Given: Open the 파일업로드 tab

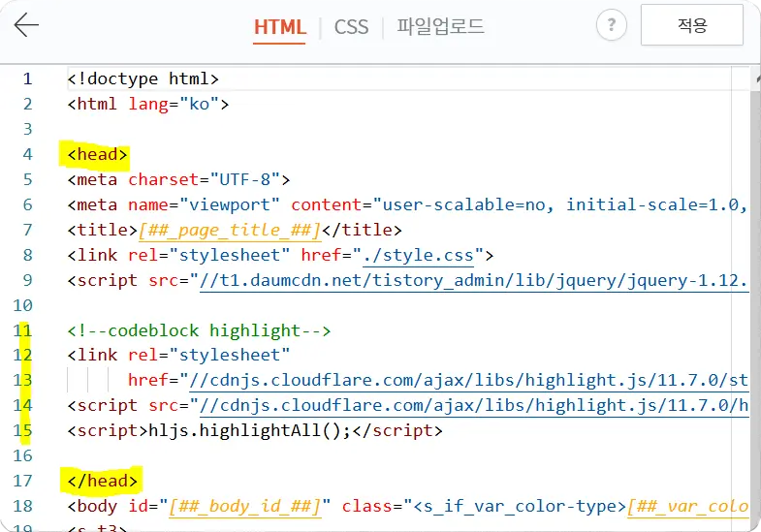Looking at the screenshot, I should pos(440,26).
